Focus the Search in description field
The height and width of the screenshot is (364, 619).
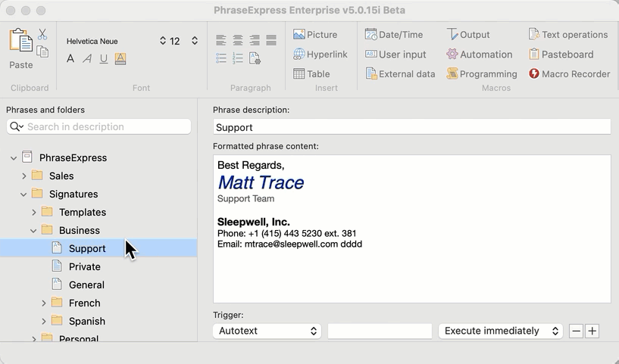point(98,126)
